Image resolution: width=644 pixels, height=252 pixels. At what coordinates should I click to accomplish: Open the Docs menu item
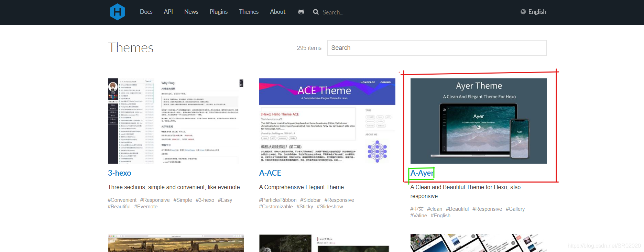[146, 12]
